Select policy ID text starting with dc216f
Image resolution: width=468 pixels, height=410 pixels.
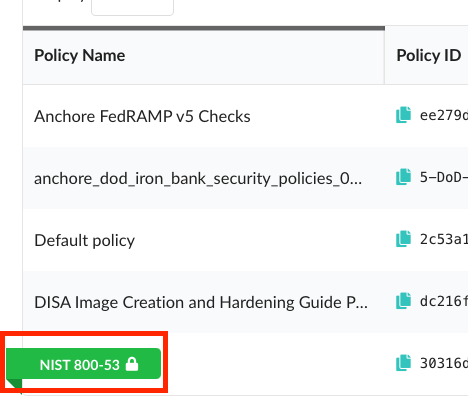click(444, 301)
